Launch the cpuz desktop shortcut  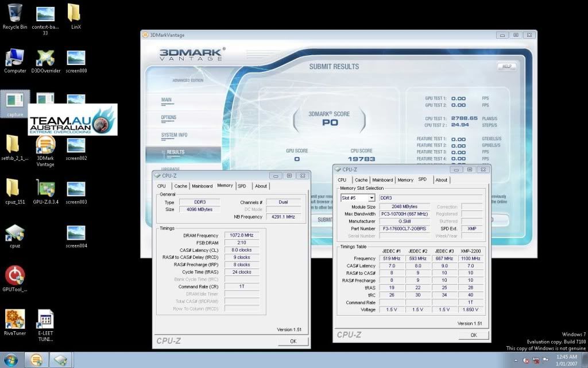[x=15, y=236]
